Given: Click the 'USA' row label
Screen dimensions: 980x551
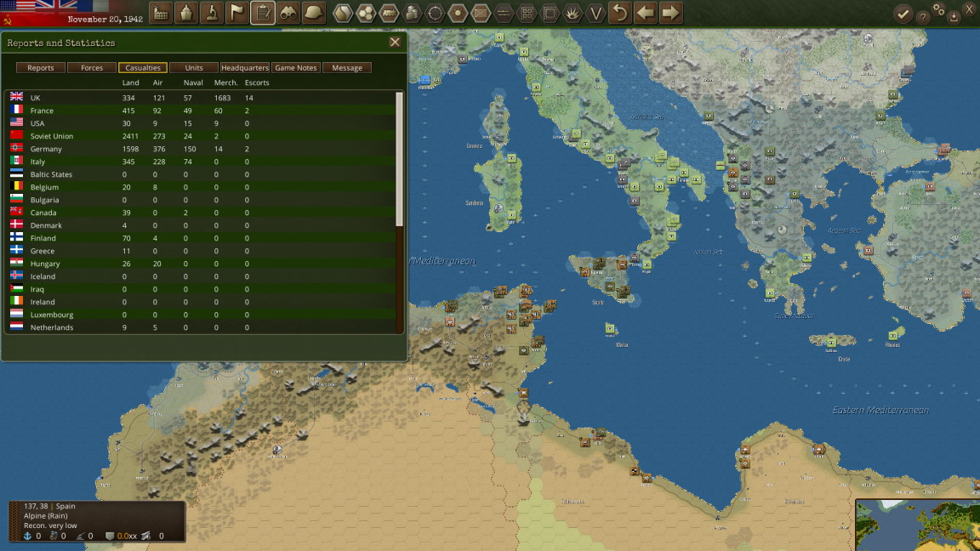Looking at the screenshot, I should click(x=37, y=123).
